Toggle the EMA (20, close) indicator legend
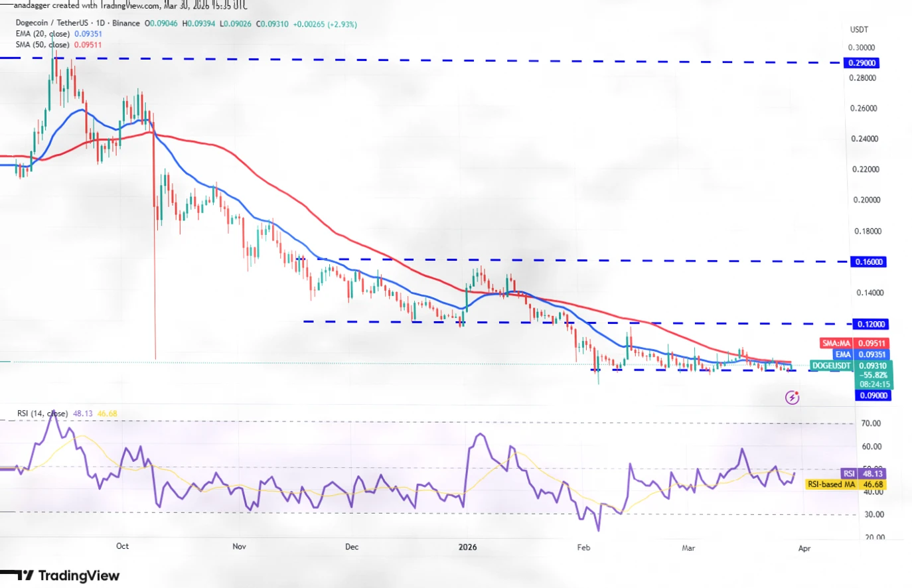Image resolution: width=912 pixels, height=588 pixels. [44, 33]
